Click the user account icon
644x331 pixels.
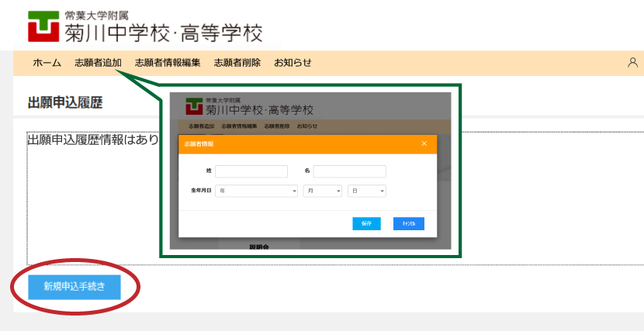632,63
